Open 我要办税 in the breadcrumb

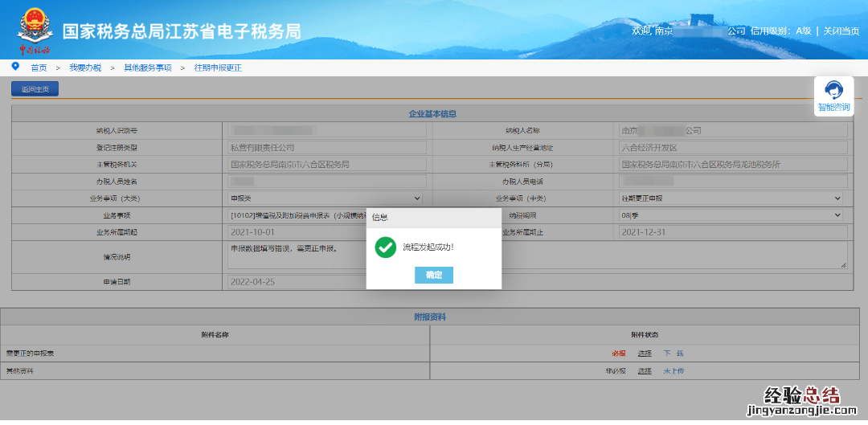85,68
